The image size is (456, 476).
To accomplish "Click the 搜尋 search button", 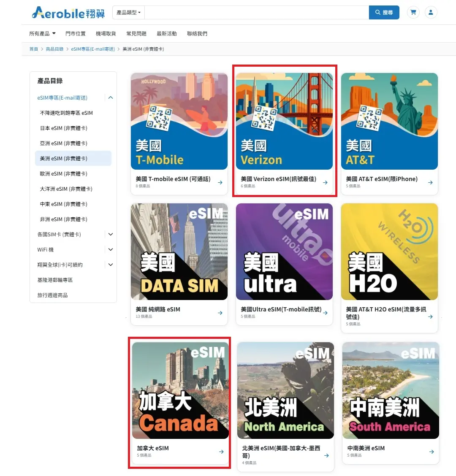I will pos(383,12).
